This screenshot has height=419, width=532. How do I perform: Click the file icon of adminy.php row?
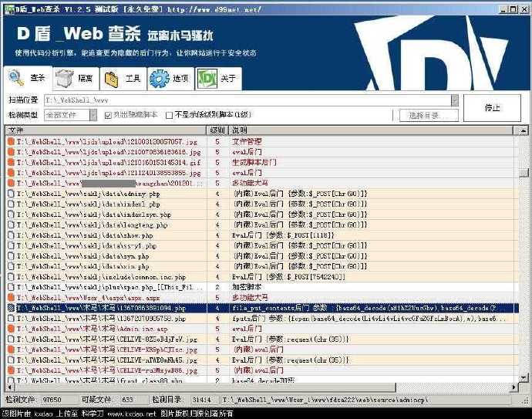11,194
